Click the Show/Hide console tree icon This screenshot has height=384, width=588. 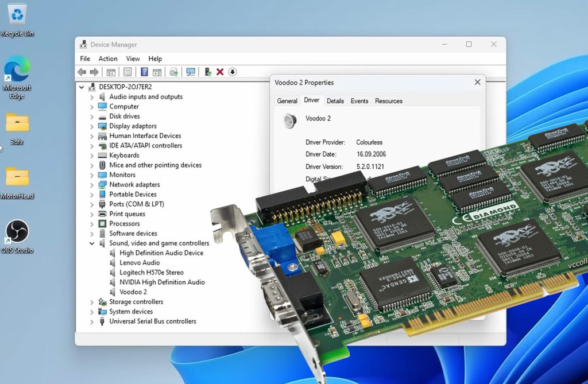point(111,71)
